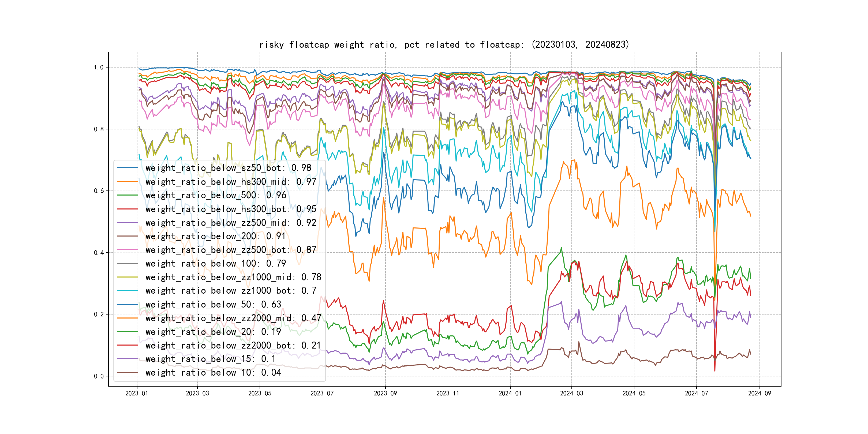Click legend entry weight_ratio_below_zz1000_mid

click(233, 277)
